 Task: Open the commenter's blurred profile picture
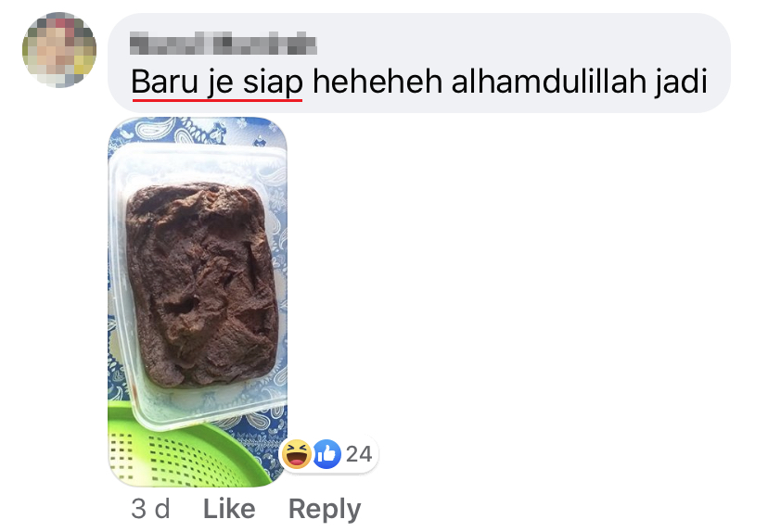59,50
